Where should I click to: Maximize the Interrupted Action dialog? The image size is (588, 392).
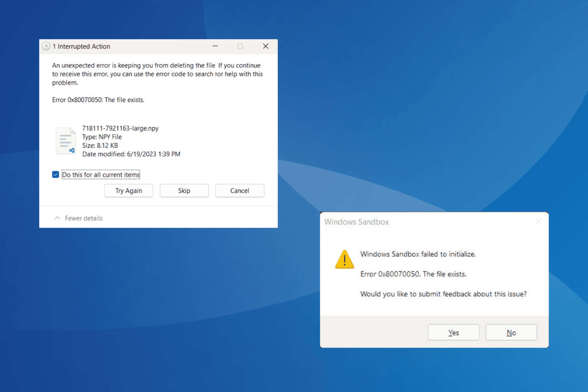tap(240, 46)
